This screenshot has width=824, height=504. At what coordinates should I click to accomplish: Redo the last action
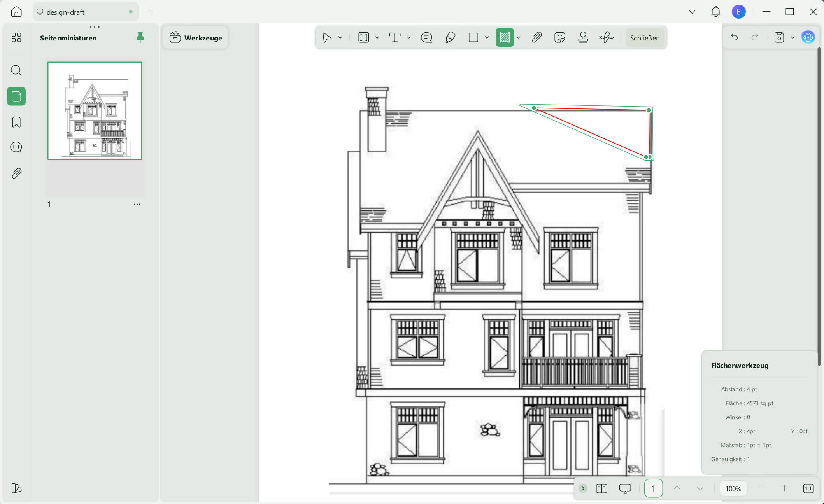tap(755, 37)
